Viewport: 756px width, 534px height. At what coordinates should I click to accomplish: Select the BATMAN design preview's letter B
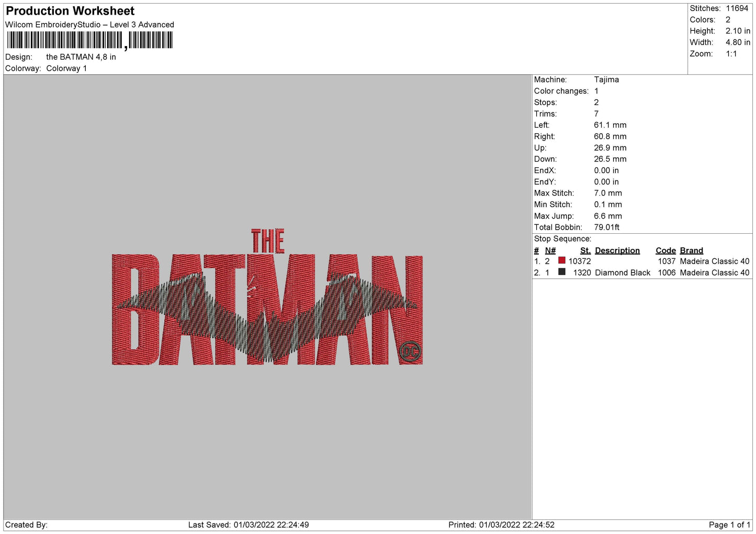(135, 310)
